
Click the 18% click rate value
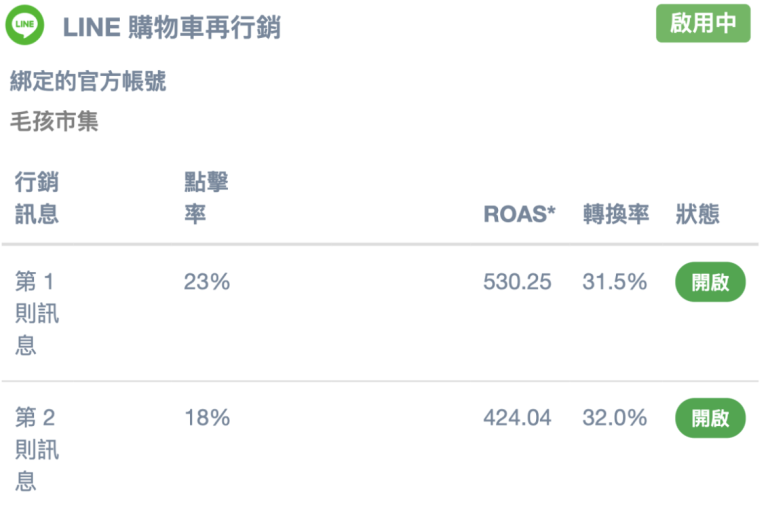pyautogui.click(x=207, y=418)
